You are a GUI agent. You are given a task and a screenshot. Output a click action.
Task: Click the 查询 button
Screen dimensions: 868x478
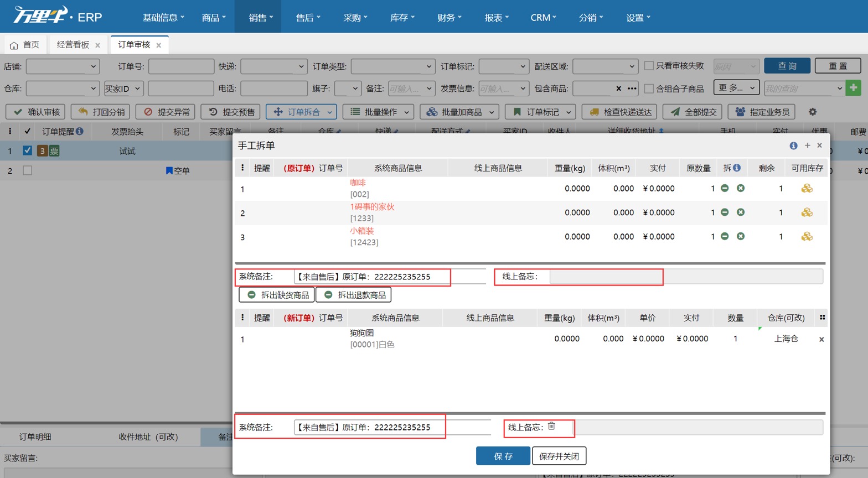[787, 66]
